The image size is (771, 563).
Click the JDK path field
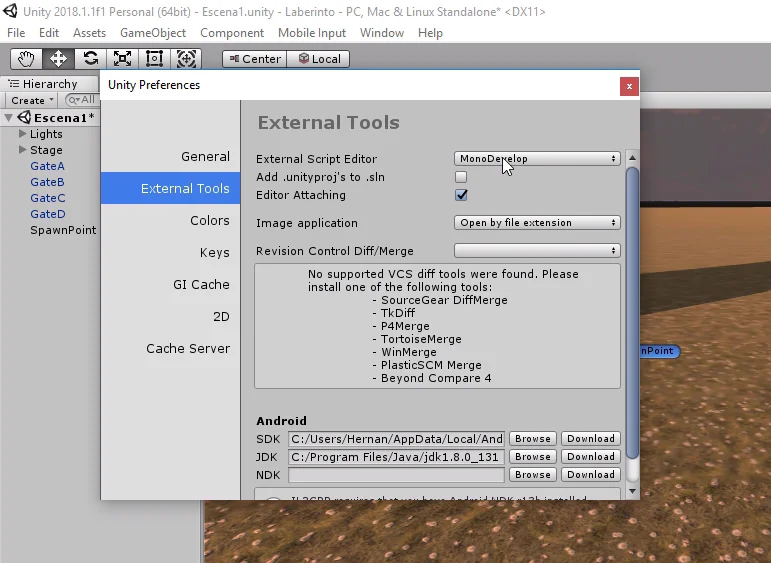[396, 457]
